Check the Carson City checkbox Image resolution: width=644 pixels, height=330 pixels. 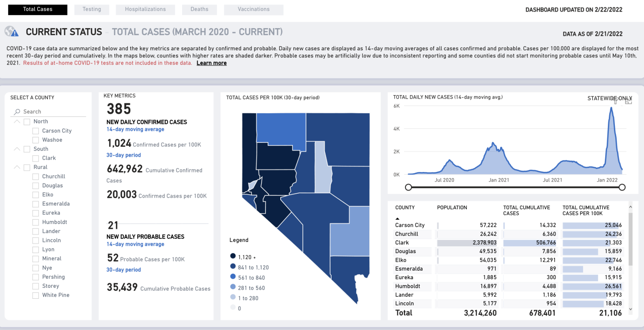pos(36,131)
